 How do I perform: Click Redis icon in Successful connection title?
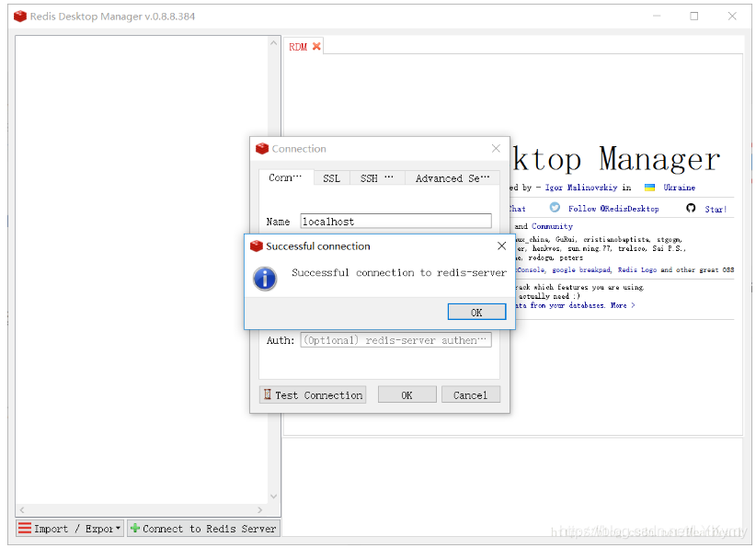(x=257, y=245)
